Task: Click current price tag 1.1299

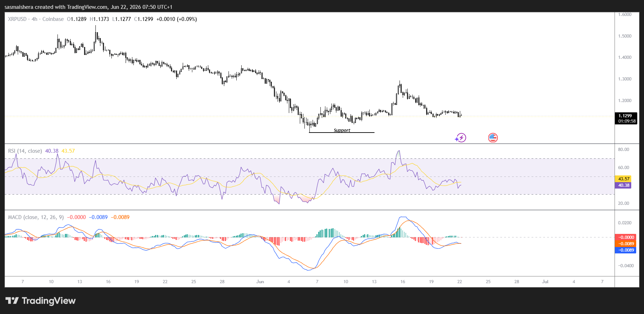Action: point(626,118)
